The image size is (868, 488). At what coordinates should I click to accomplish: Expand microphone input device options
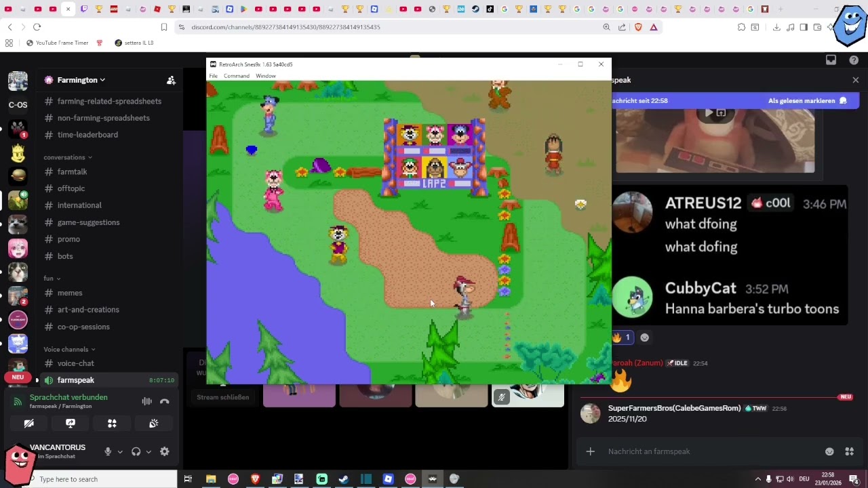[120, 452]
